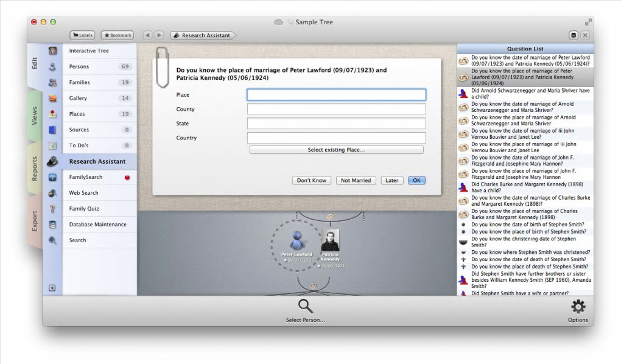
Task: Collapse the sidebar with arrow icon
Action: click(x=52, y=288)
